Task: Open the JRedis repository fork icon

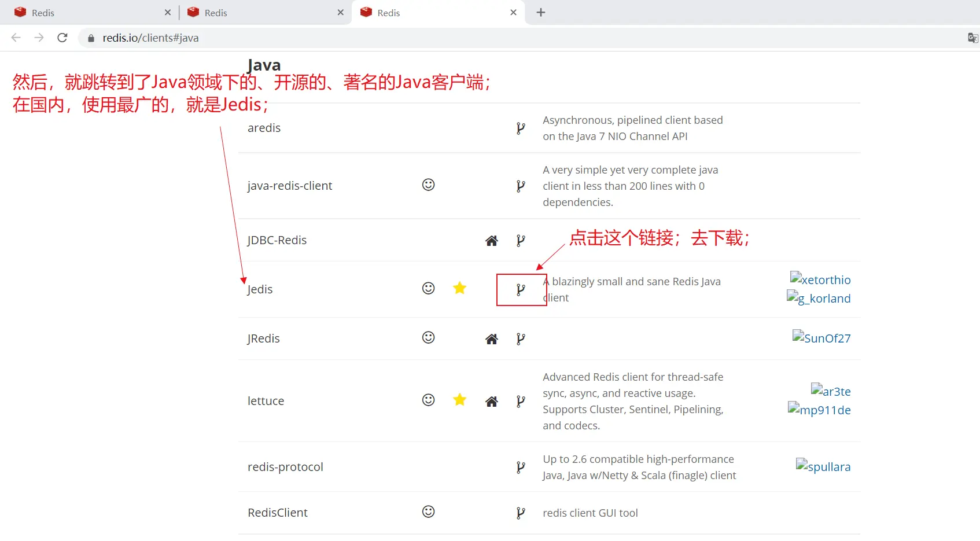Action: click(x=521, y=338)
